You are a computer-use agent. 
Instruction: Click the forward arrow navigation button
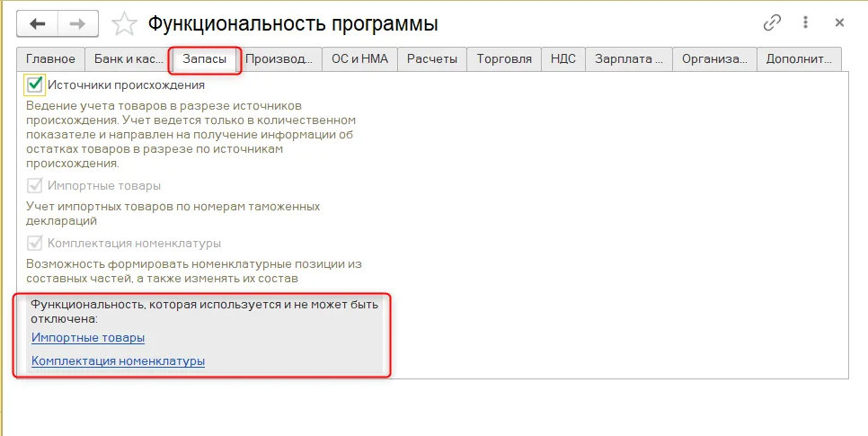[78, 23]
